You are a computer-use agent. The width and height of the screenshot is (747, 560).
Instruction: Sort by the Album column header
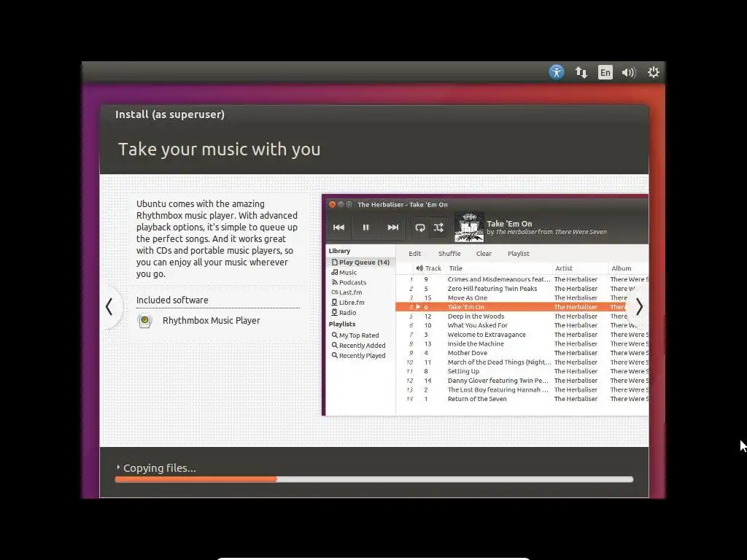(622, 268)
